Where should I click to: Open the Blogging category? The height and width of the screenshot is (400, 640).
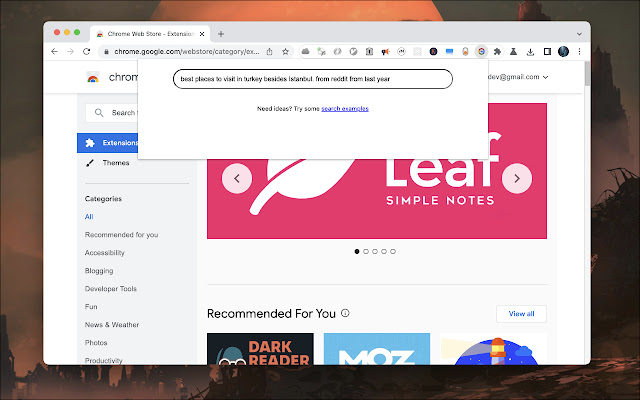point(99,271)
